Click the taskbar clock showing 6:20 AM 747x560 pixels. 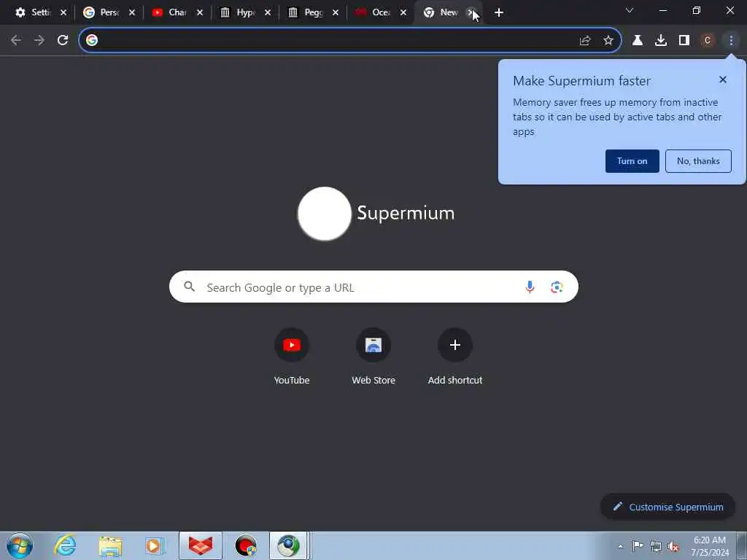pyautogui.click(x=710, y=546)
